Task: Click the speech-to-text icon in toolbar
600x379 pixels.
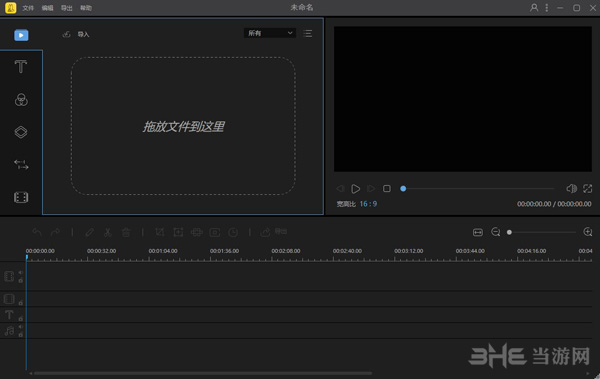Action: (x=281, y=231)
